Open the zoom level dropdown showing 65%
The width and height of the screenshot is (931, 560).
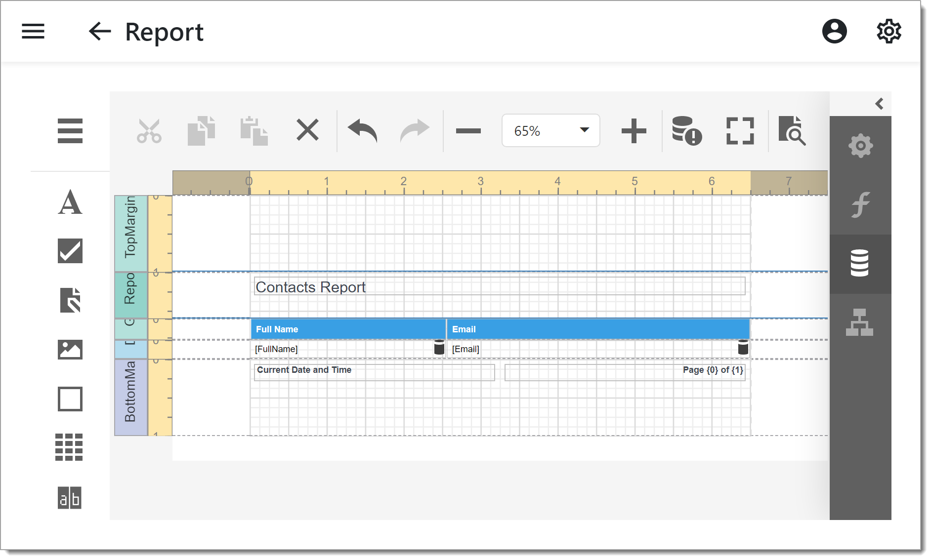(550, 131)
